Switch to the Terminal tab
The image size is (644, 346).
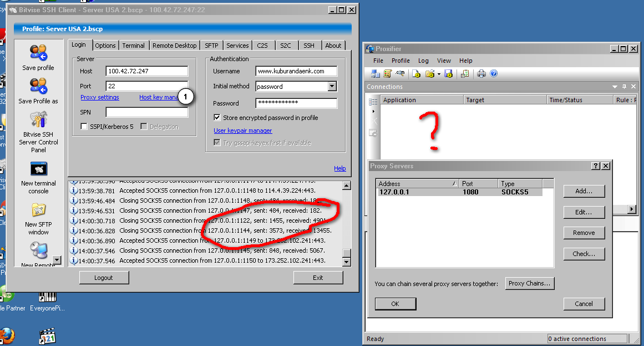click(133, 46)
